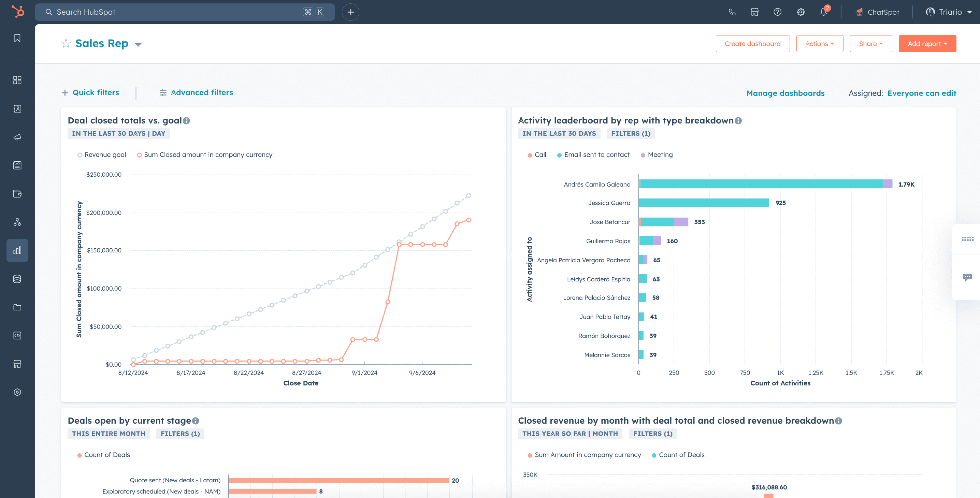Open the Notifications bell icon
Image resolution: width=980 pixels, height=498 pixels.
(x=824, y=12)
